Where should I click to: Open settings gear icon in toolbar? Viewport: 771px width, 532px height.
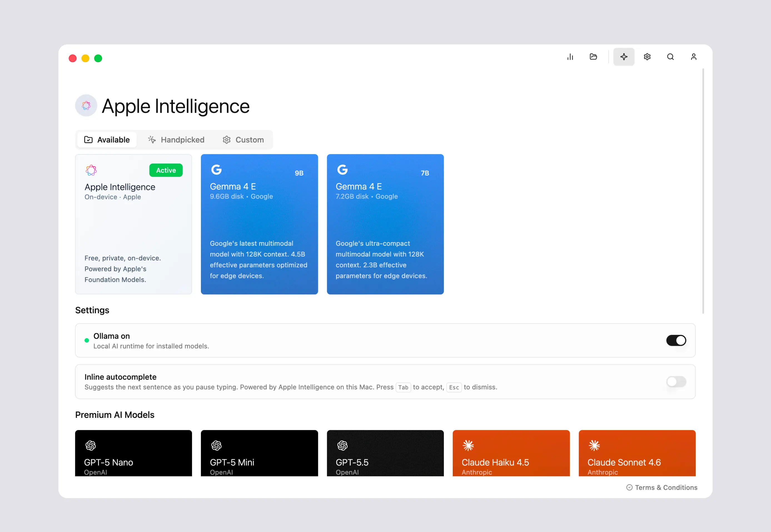coord(647,57)
